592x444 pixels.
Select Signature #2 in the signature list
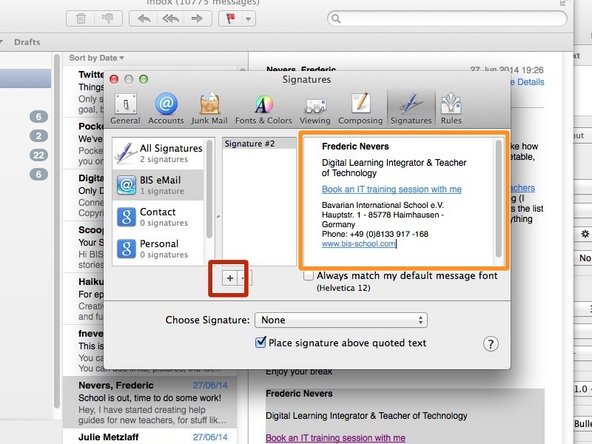259,143
